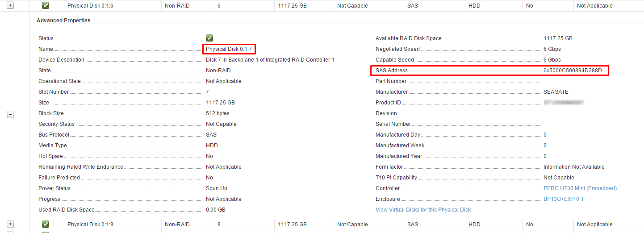644x233 pixels.
Task: Click the Physical Disk 0:1:6 name cell
Action: click(90, 6)
